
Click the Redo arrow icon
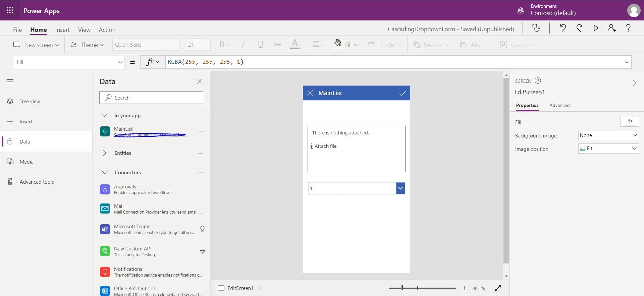pos(579,28)
